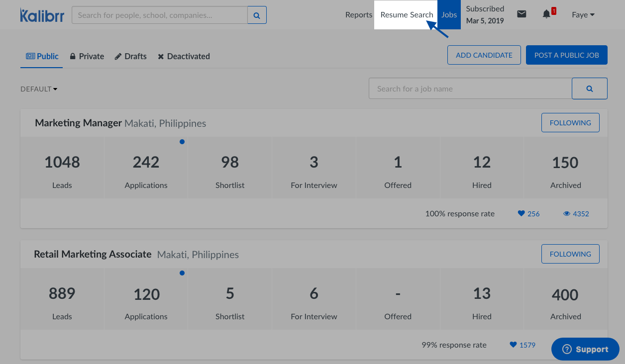Open Resume Search in navigation
The height and width of the screenshot is (364, 625).
coord(407,15)
